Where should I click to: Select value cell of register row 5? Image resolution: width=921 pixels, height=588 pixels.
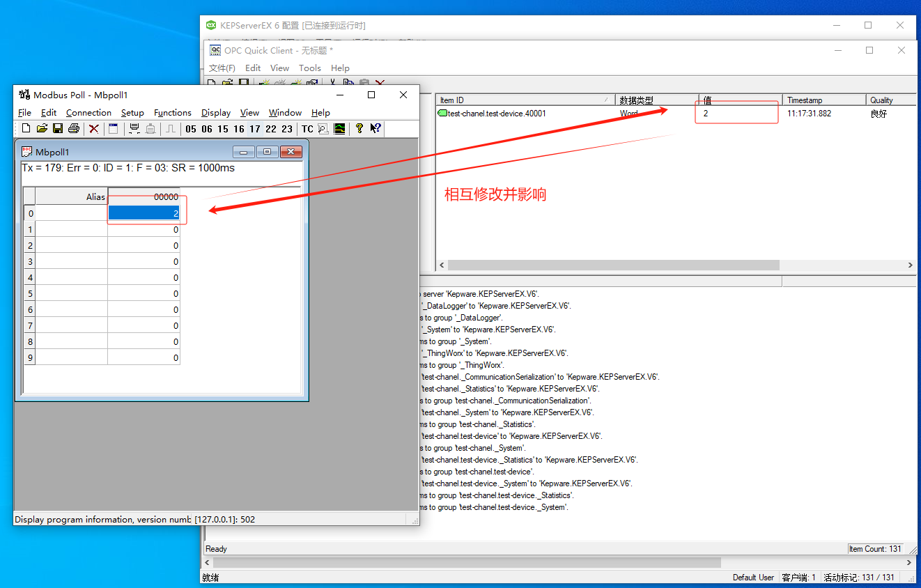coord(144,293)
